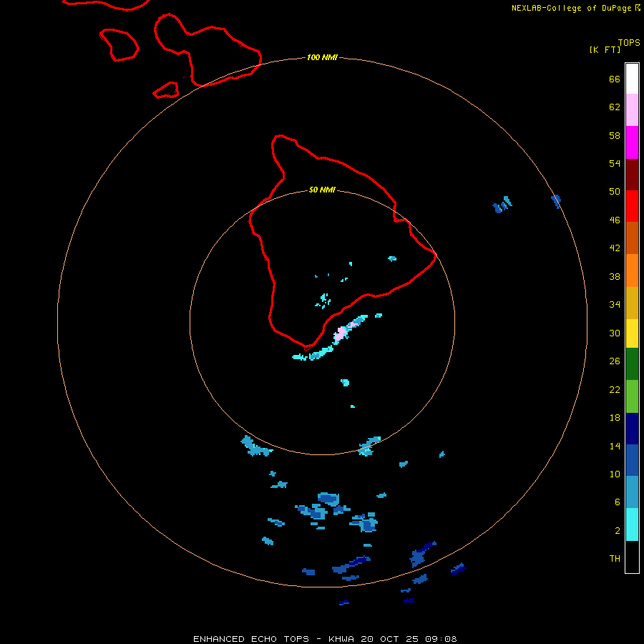This screenshot has width=644, height=644.
Task: Click the 100 NMI range ring label
Action: coord(322,57)
